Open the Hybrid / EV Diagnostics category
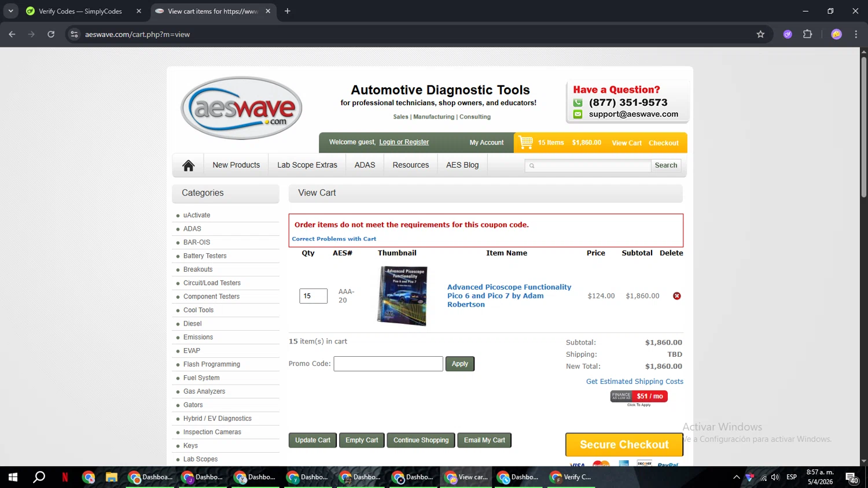Viewport: 868px width, 488px height. pyautogui.click(x=218, y=419)
